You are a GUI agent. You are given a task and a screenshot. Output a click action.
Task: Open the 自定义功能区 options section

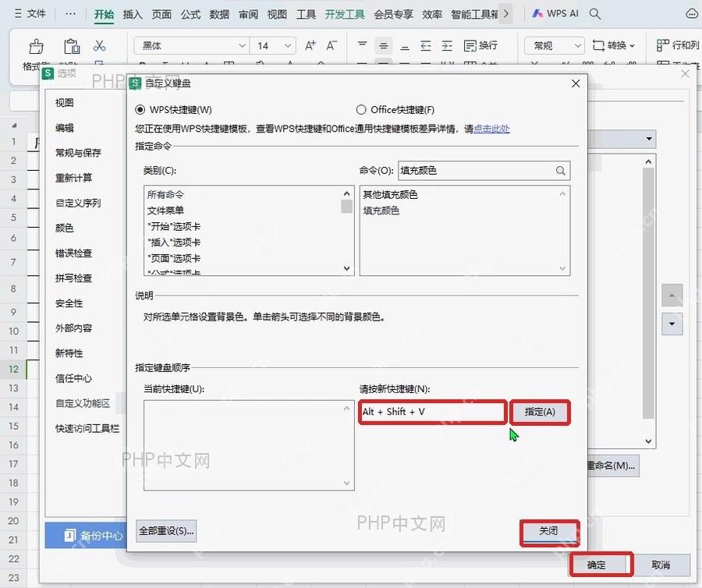click(83, 404)
